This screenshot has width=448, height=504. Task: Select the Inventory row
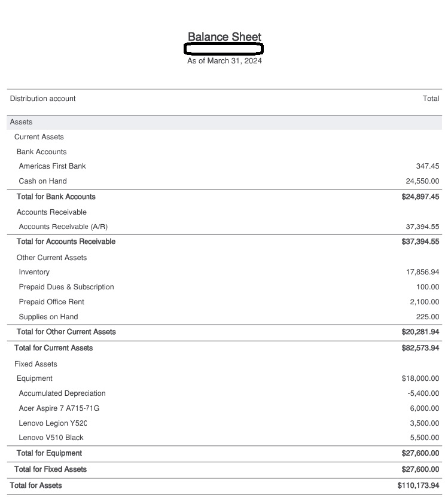pos(34,272)
